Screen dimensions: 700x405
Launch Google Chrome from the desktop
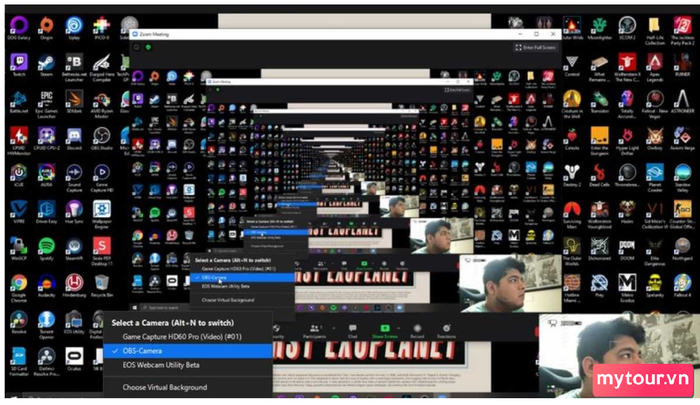point(19,288)
